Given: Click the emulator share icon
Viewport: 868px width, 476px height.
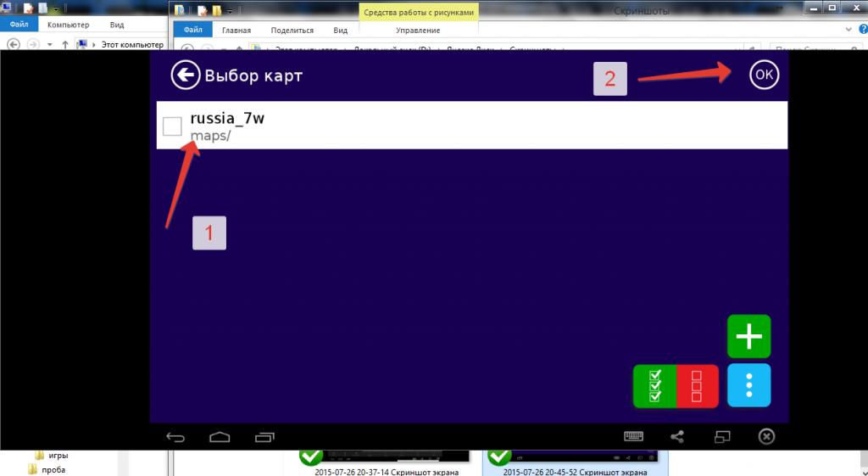Looking at the screenshot, I should (677, 437).
